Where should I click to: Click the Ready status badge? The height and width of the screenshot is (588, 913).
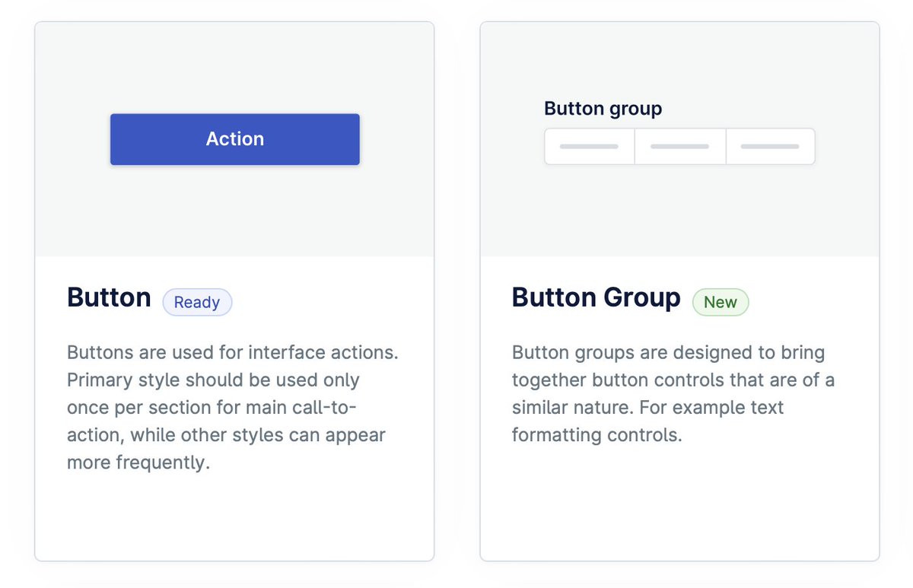point(197,302)
